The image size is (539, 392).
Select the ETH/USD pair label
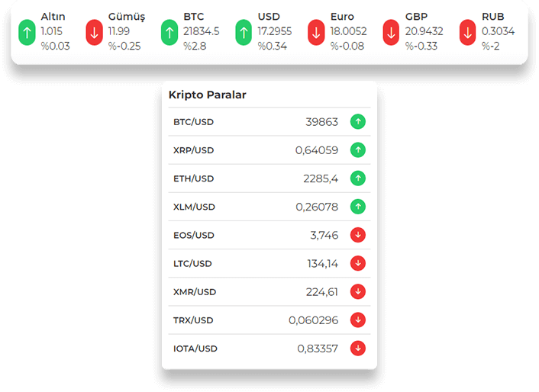click(193, 178)
